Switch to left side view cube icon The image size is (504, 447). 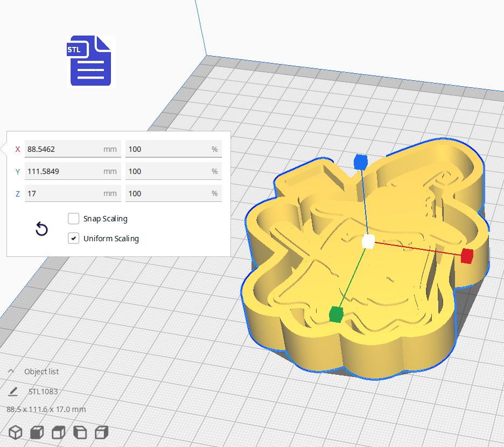[80, 432]
